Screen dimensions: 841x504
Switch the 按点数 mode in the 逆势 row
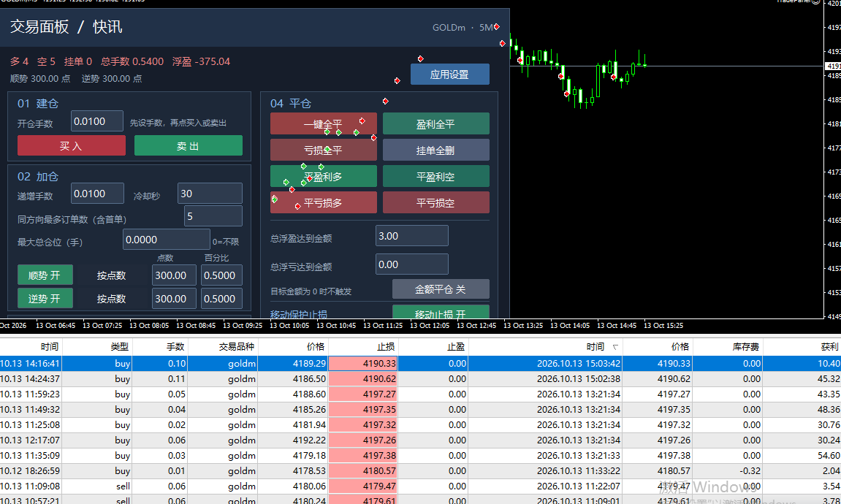(111, 299)
